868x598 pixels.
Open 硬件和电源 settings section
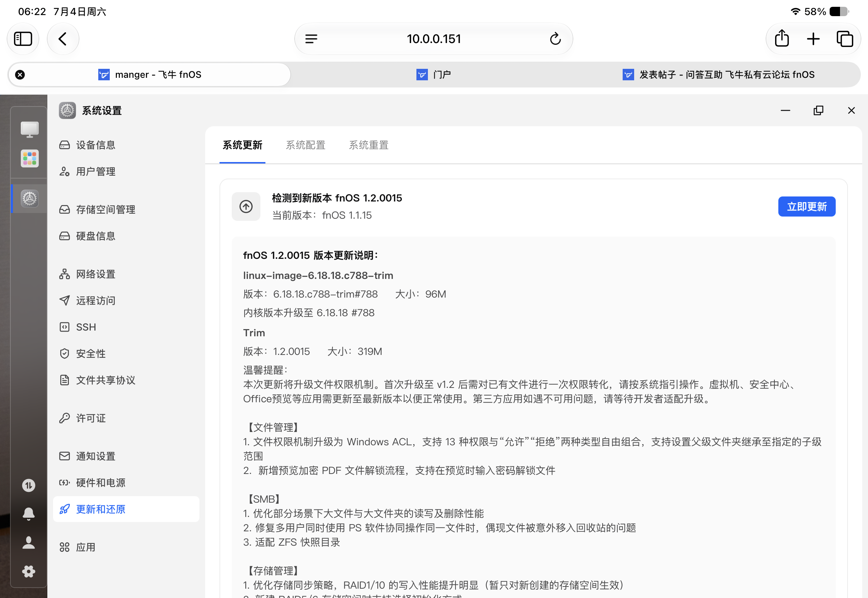pos(126,483)
